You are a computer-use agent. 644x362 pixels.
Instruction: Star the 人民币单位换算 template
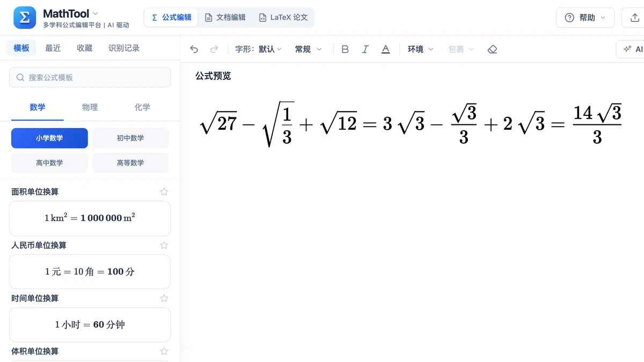[164, 245]
